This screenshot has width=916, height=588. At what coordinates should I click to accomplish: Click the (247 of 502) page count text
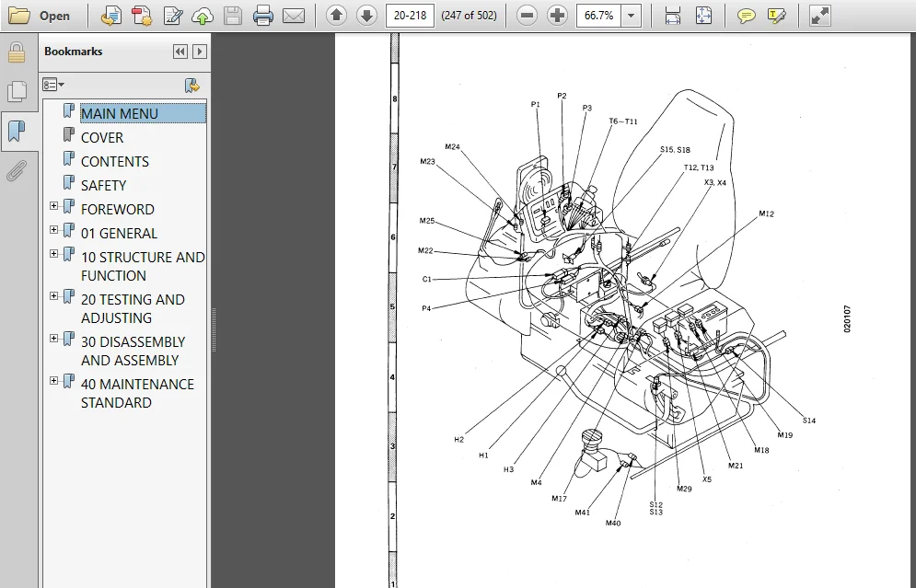click(470, 16)
